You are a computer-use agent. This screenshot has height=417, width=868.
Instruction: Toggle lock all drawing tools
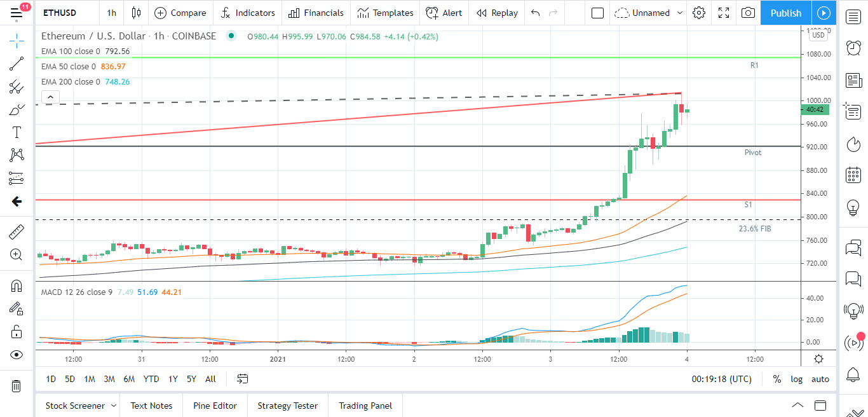17,331
